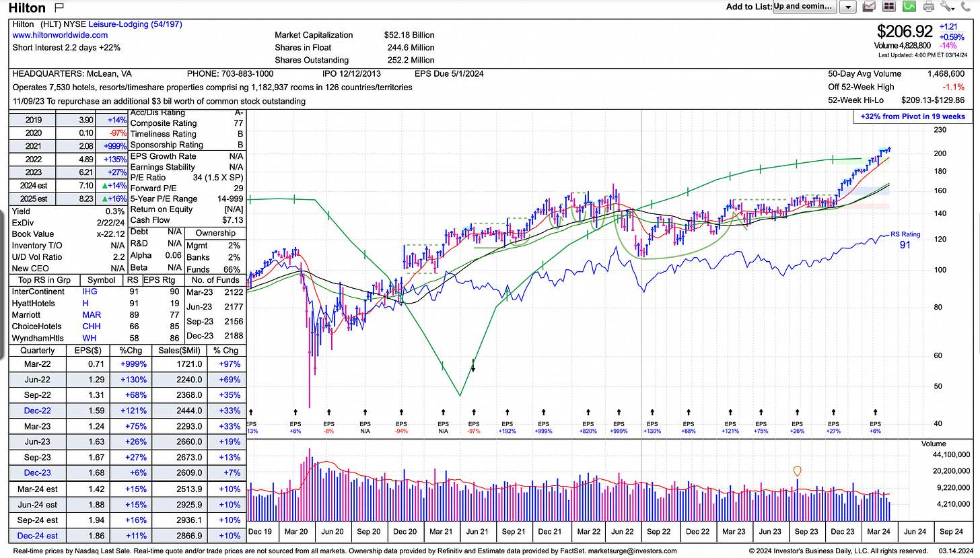Viewport: 980px width, 558px height.
Task: Open the wrench settings menu
Action: (x=948, y=7)
